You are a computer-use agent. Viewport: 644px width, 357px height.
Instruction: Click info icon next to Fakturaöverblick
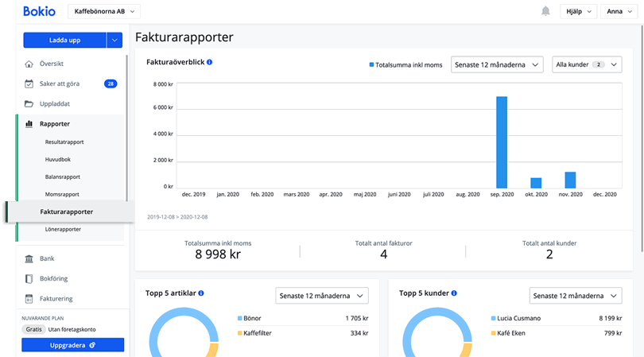coord(209,62)
